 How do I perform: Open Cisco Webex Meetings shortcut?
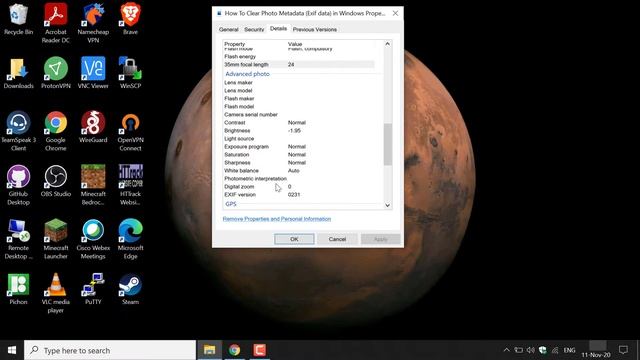[93, 239]
